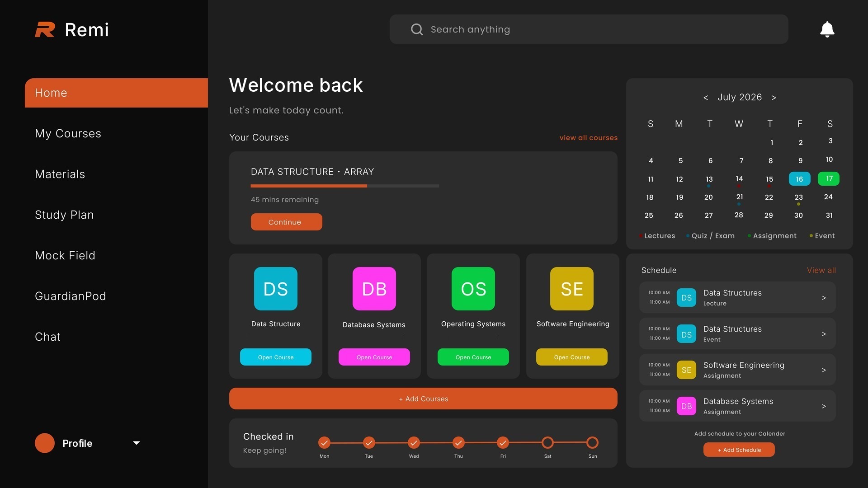This screenshot has width=868, height=488.
Task: Open GuardianPod in sidebar
Action: coord(71,296)
